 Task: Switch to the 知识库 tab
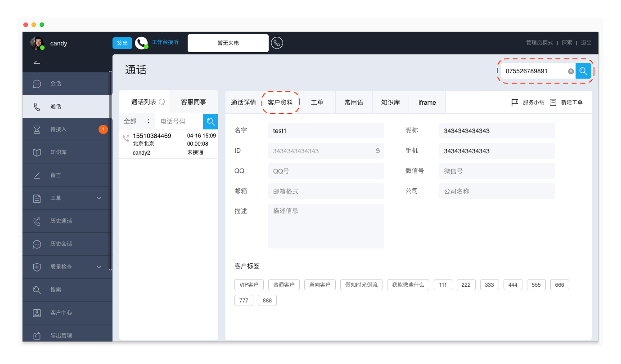pos(390,102)
